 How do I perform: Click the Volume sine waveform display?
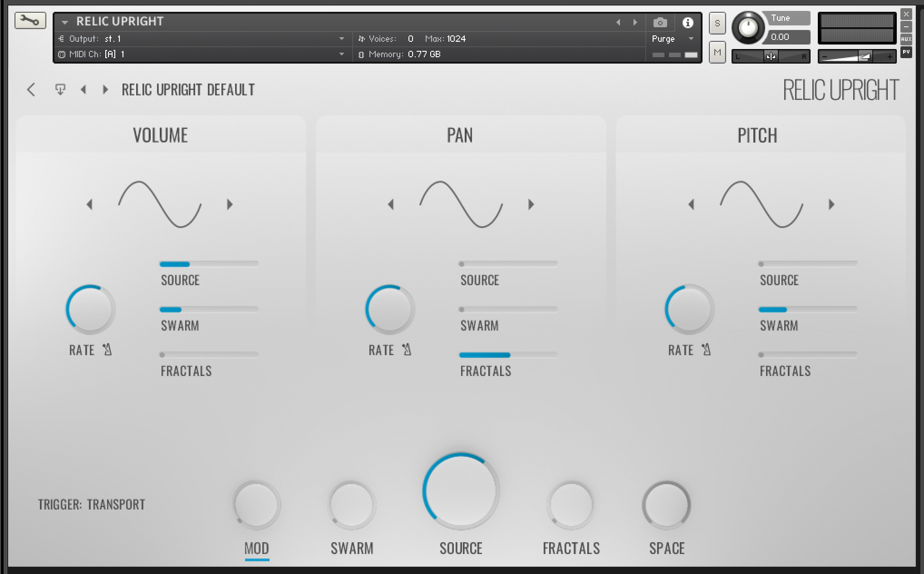click(x=160, y=204)
